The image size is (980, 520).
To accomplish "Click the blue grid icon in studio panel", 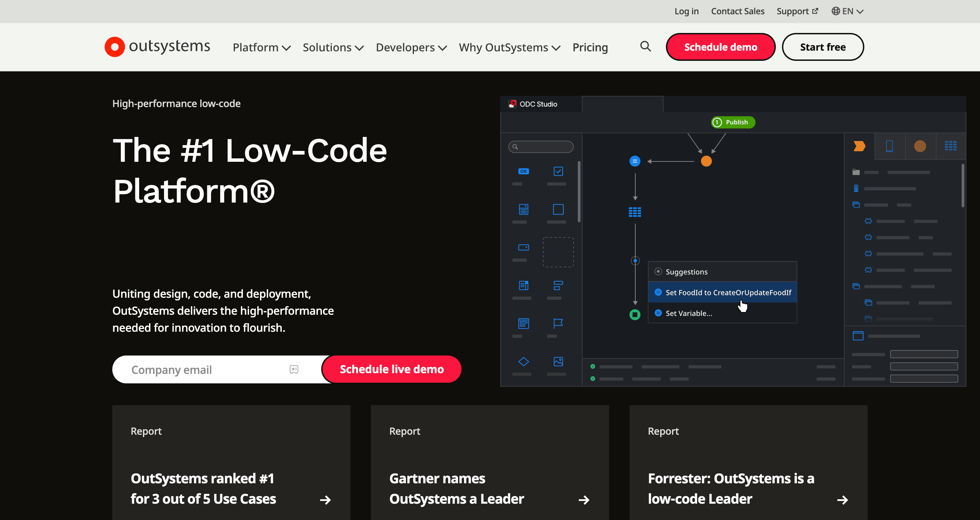I will (x=950, y=146).
